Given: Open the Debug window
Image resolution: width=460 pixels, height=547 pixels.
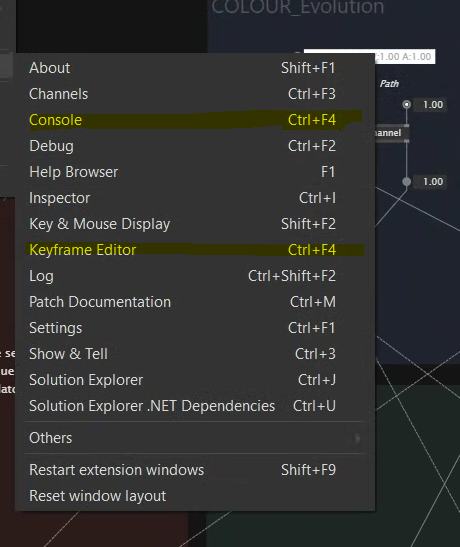Looking at the screenshot, I should pos(195,146).
